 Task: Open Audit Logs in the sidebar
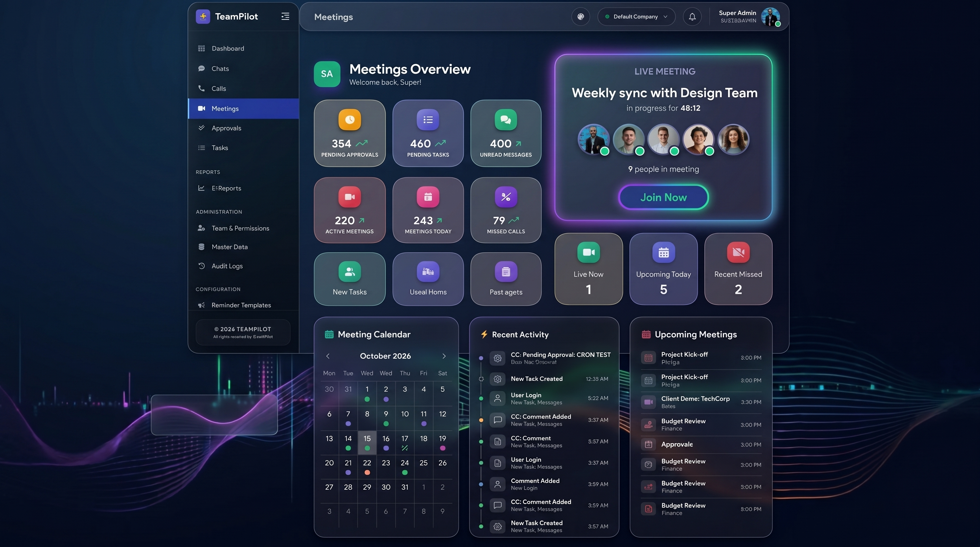(244, 266)
